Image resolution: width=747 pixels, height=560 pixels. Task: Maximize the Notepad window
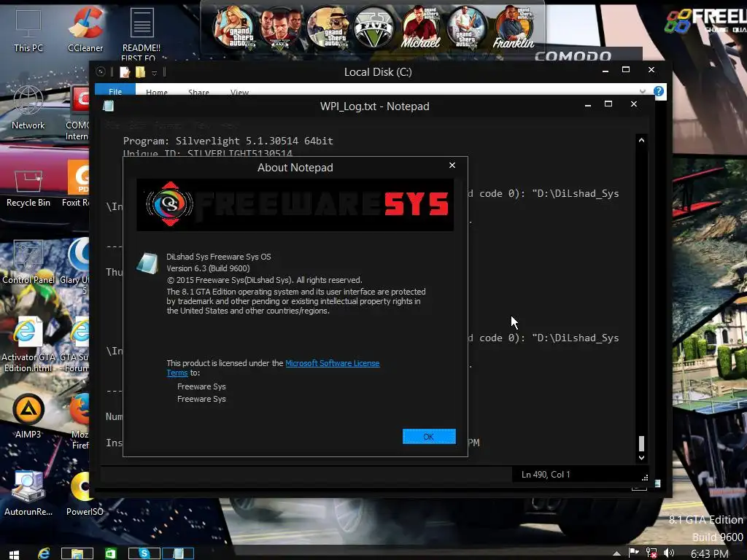point(608,104)
